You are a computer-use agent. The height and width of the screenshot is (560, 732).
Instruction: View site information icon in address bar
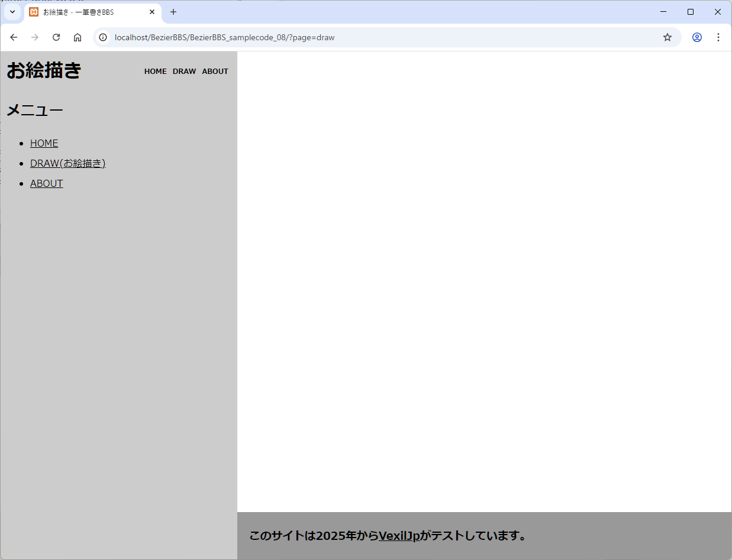click(x=103, y=37)
